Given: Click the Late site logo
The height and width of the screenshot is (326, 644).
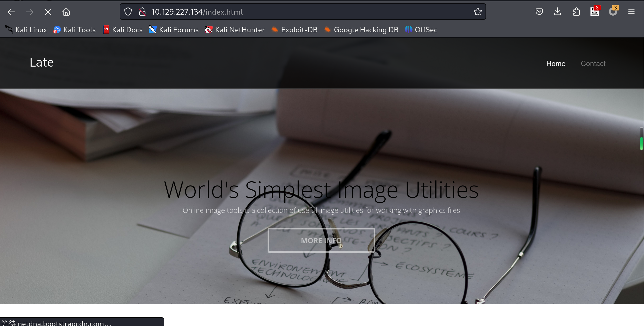Looking at the screenshot, I should click(x=42, y=62).
